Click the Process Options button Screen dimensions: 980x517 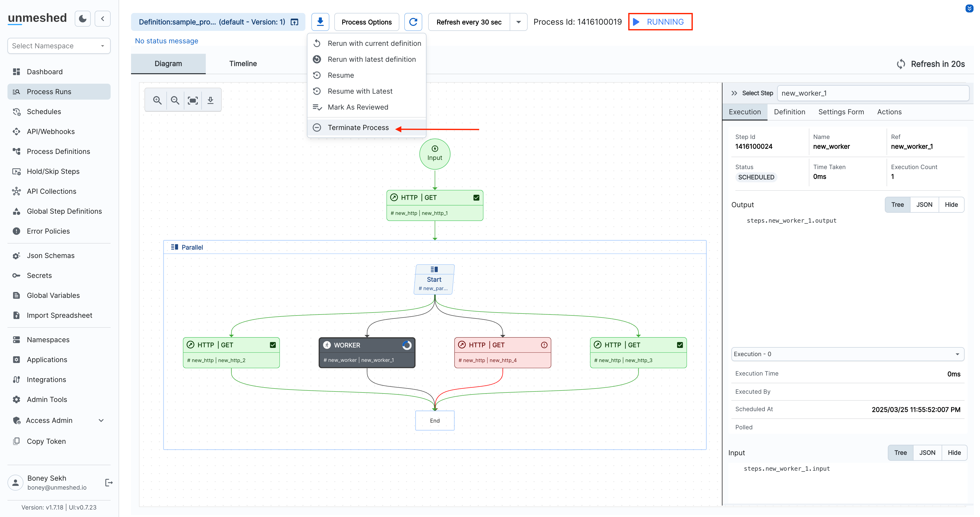pos(366,22)
